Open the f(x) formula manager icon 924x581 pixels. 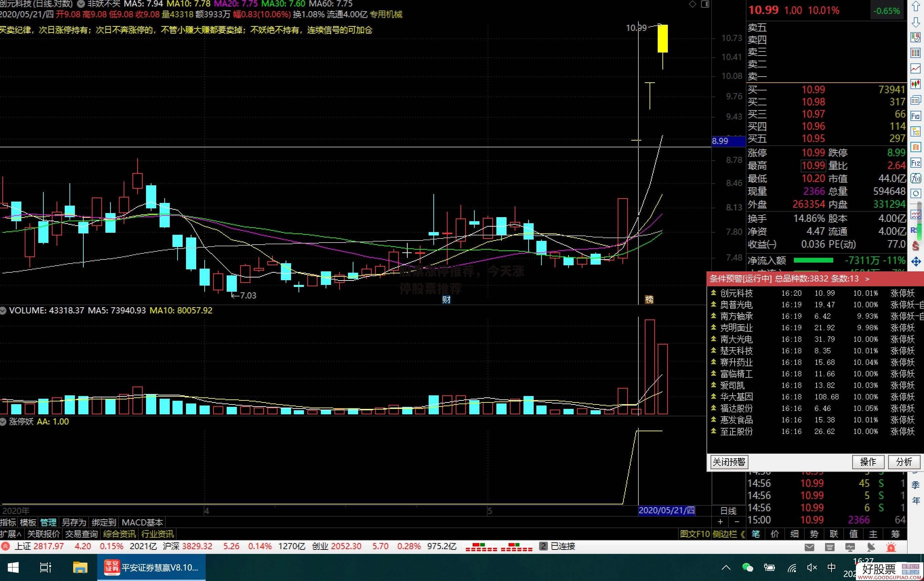pos(916,179)
